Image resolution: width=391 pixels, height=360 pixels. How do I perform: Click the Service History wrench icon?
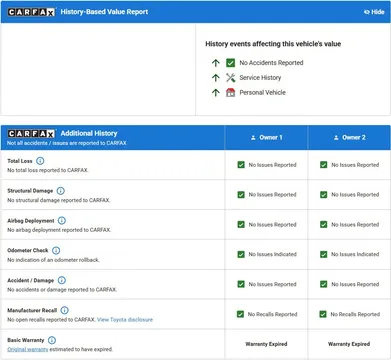[x=230, y=78]
